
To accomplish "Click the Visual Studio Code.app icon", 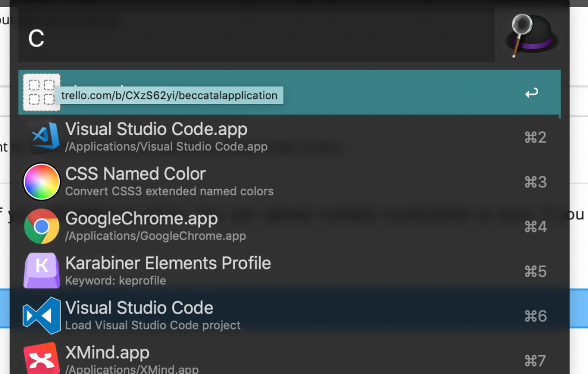I will pos(42,137).
